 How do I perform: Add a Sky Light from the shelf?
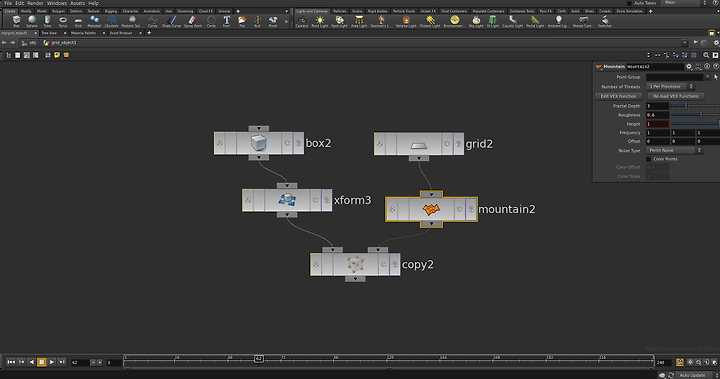pyautogui.click(x=476, y=21)
